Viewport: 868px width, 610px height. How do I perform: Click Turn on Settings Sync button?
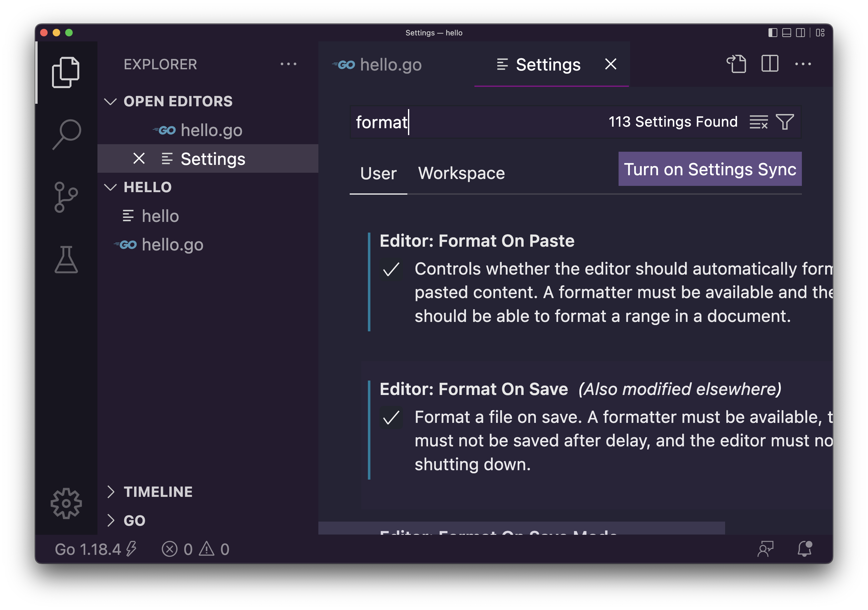(709, 169)
